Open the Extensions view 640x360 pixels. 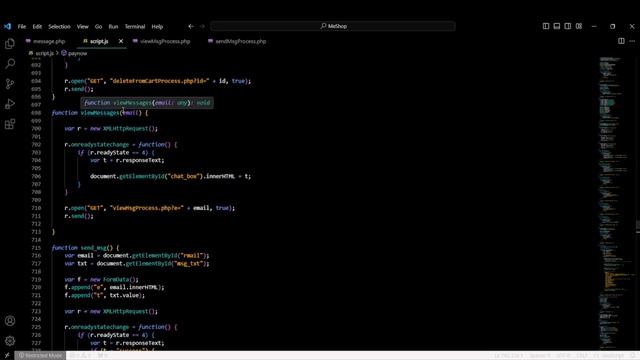click(x=10, y=124)
